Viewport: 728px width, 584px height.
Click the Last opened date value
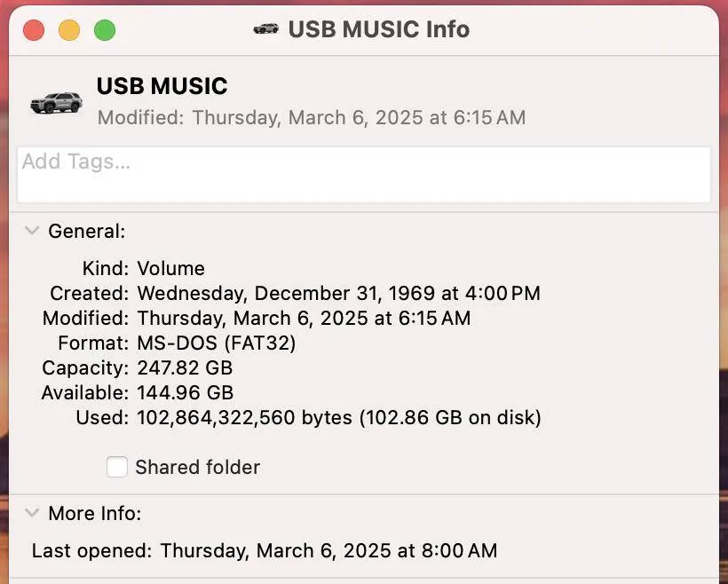coord(328,551)
